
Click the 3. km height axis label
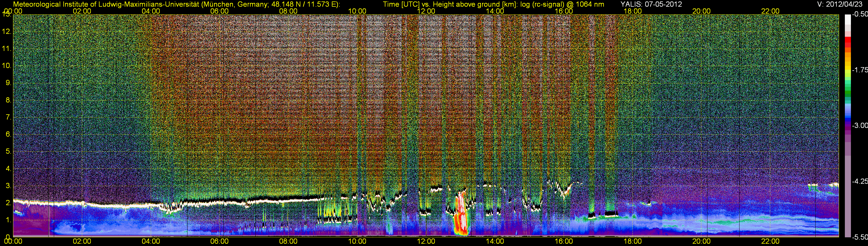(8, 186)
